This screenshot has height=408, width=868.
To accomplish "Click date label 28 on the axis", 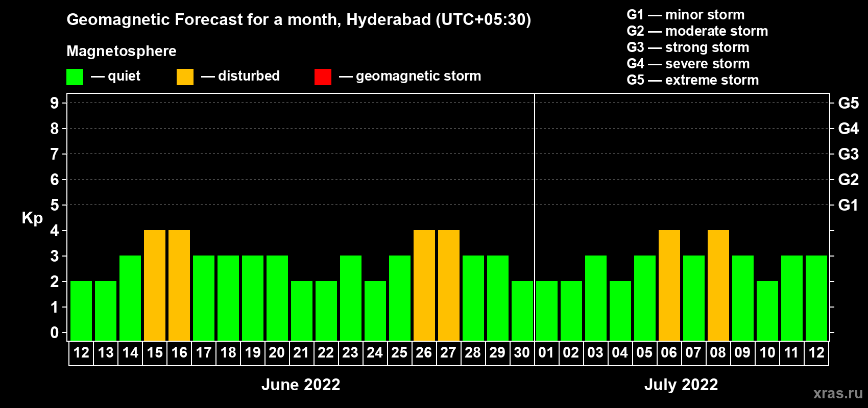I will 473,352.
